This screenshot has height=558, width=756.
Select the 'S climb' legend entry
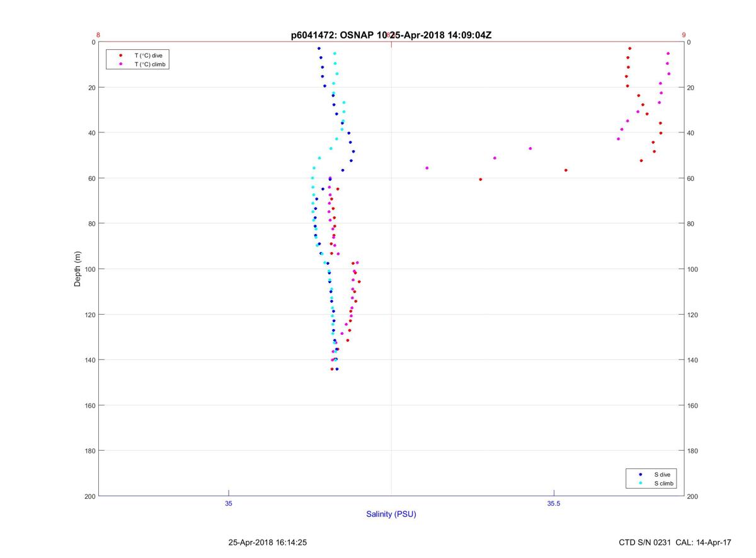tap(664, 483)
